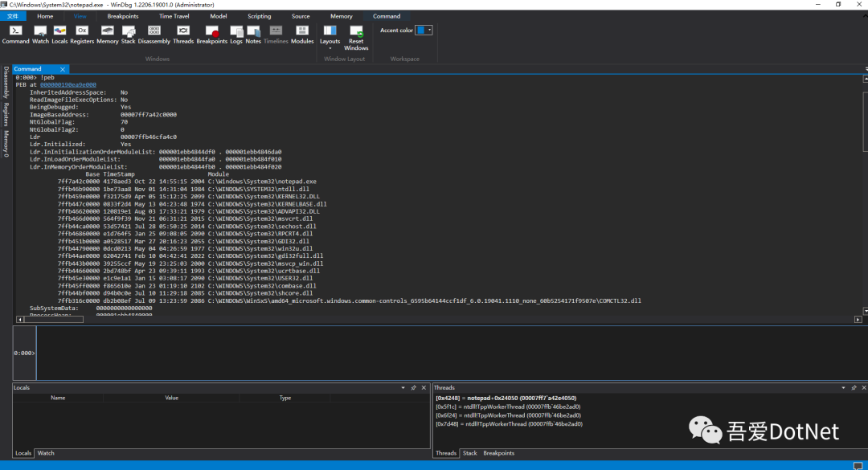Expand the collapsed Memory 0 side panel
Screen dimensions: 868x470
pos(6,143)
